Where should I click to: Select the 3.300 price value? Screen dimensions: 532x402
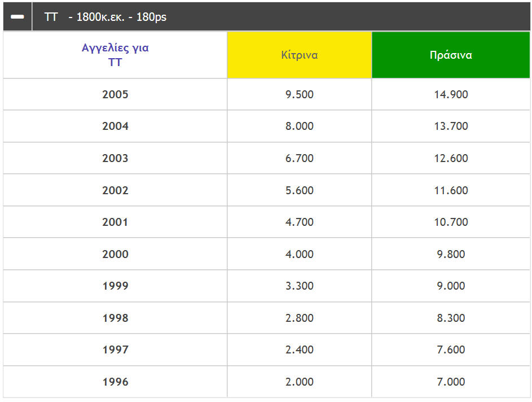coord(300,286)
